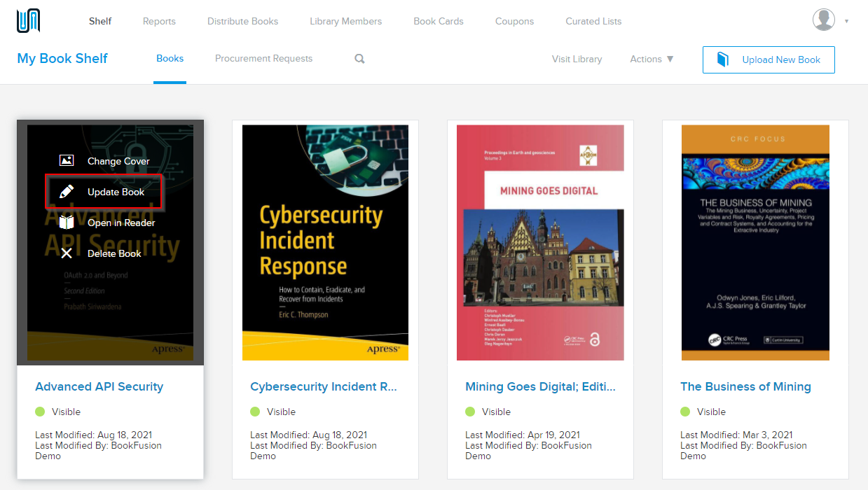Click The Business of Mining cover thumbnail
Screen dimensions: 868x490
755,243
